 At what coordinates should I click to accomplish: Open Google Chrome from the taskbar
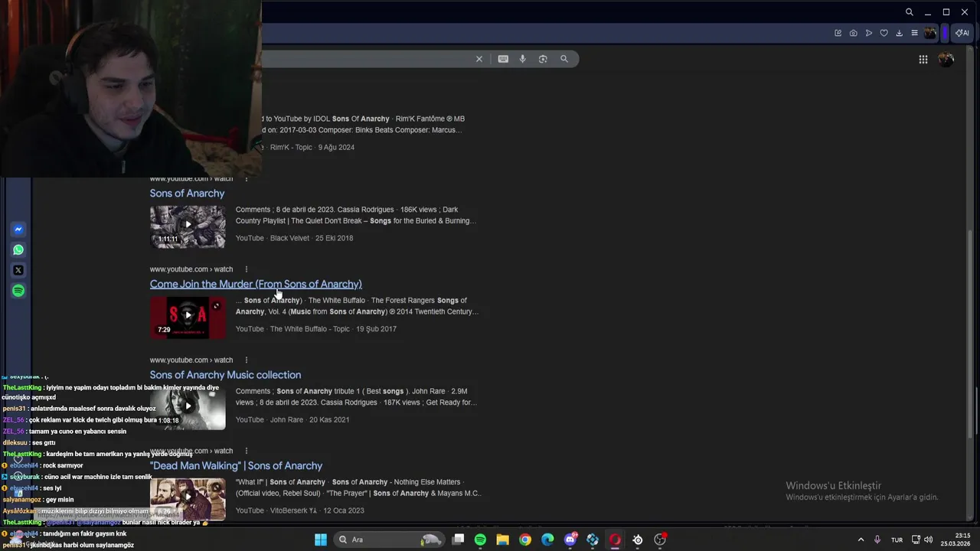(x=524, y=540)
